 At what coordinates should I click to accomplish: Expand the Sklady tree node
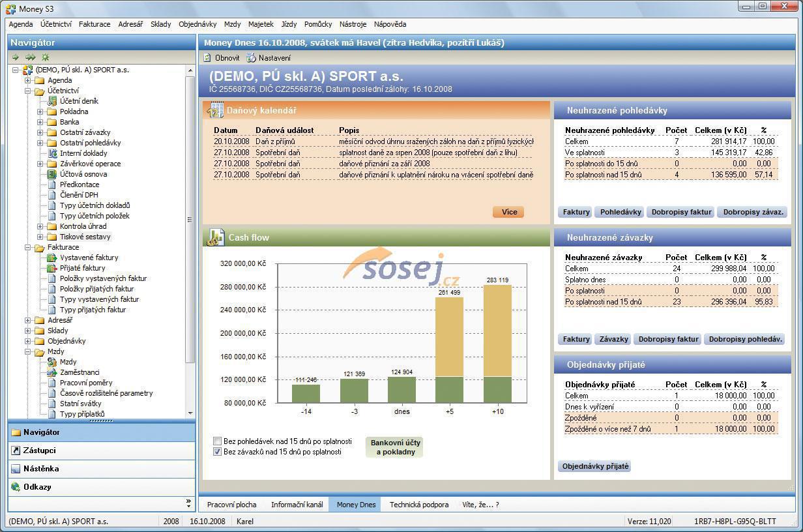click(28, 331)
